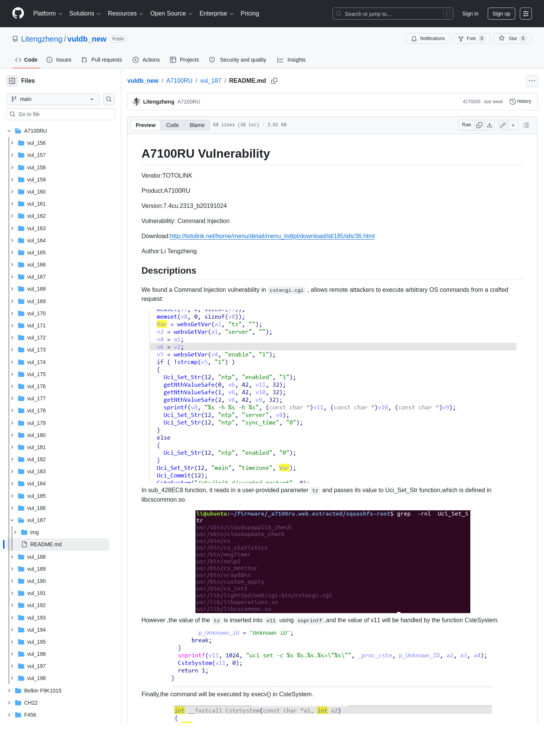Viewport: 544px width, 756px height.
Task: Collapse the Files side panel
Action: (x=12, y=81)
